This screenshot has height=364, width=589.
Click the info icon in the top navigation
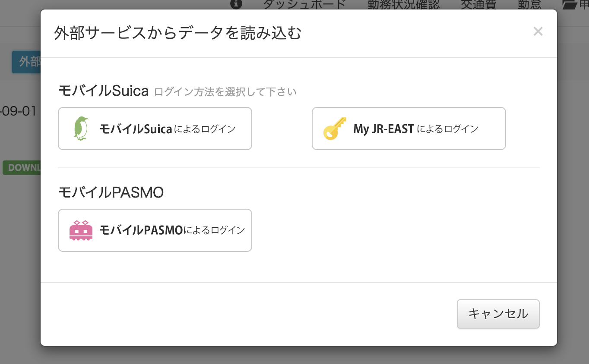click(236, 4)
